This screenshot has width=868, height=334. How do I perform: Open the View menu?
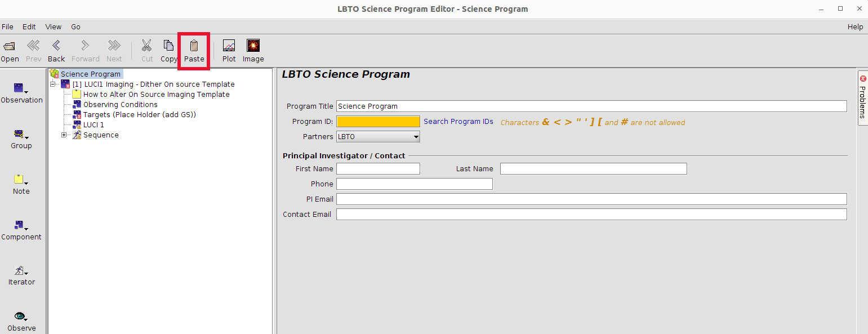pos(54,26)
